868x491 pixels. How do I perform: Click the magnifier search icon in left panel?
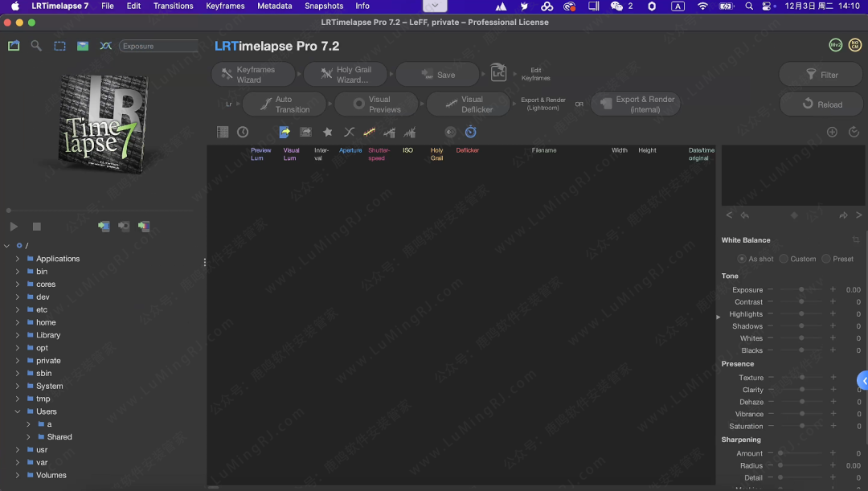point(36,46)
